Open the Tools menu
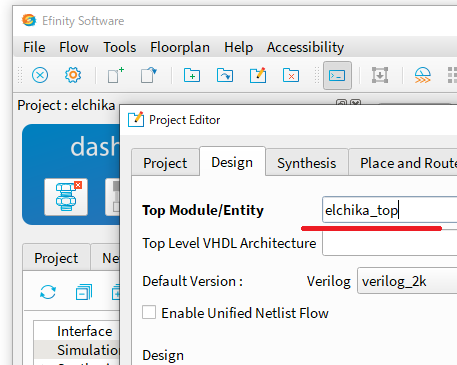457x365 pixels. [120, 47]
